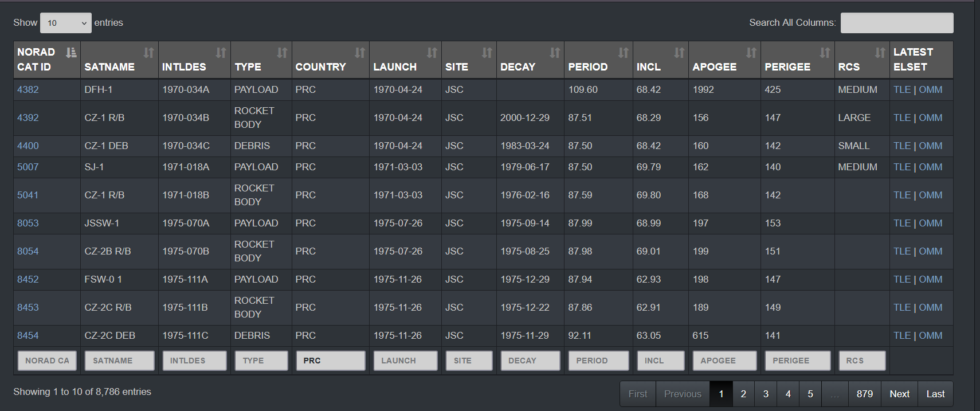Select period value 109.60 cell
The image size is (980, 411).
(x=598, y=89)
